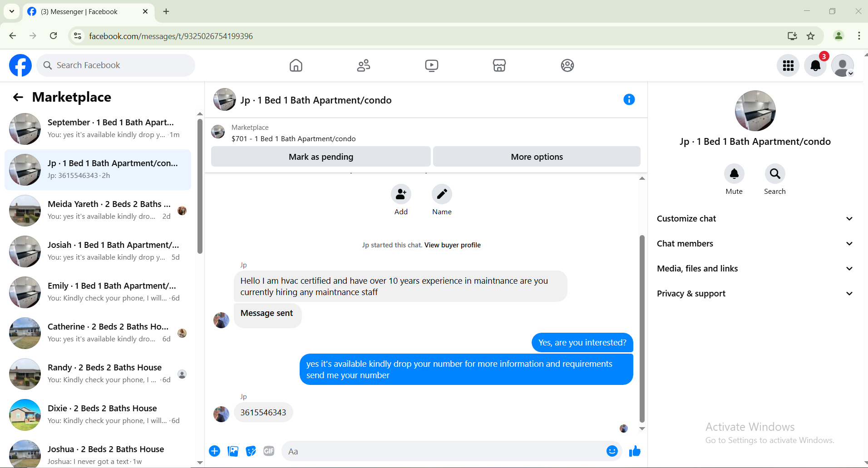Screen dimensions: 868x468
Task: Open the account profile avatar menu
Action: tap(843, 65)
